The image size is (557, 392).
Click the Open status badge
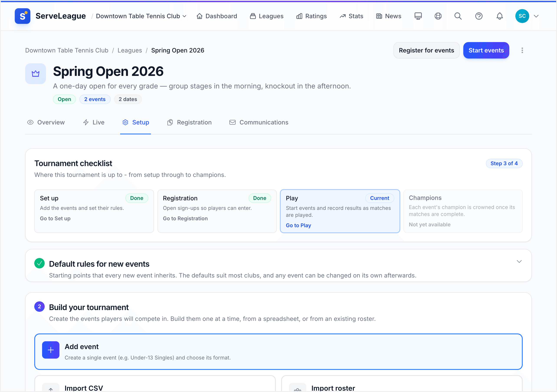64,99
